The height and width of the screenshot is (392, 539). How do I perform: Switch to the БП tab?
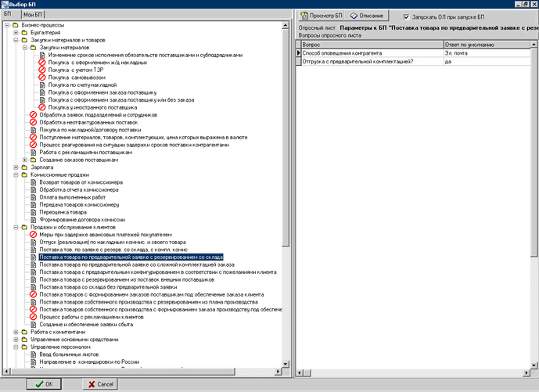click(8, 14)
